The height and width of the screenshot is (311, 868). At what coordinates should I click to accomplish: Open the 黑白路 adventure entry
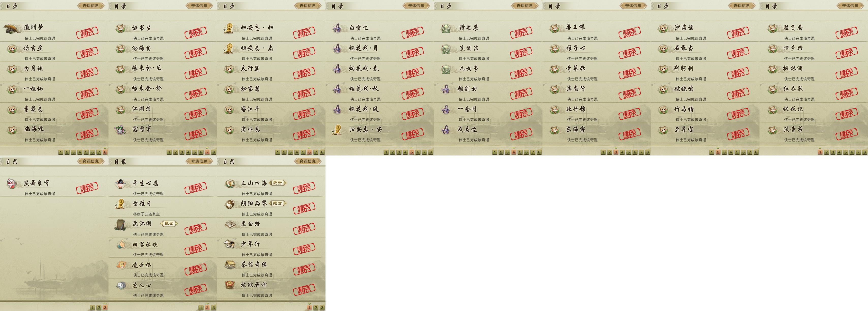tap(271, 227)
